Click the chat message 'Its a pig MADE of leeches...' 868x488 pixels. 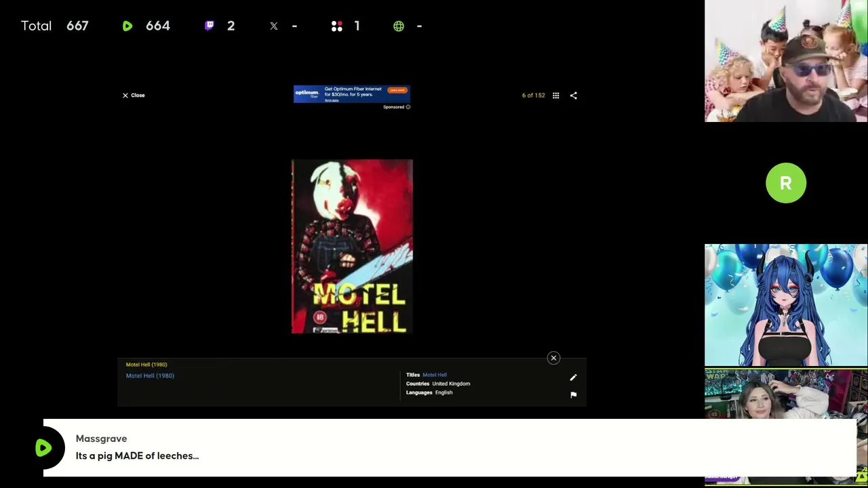(x=137, y=456)
